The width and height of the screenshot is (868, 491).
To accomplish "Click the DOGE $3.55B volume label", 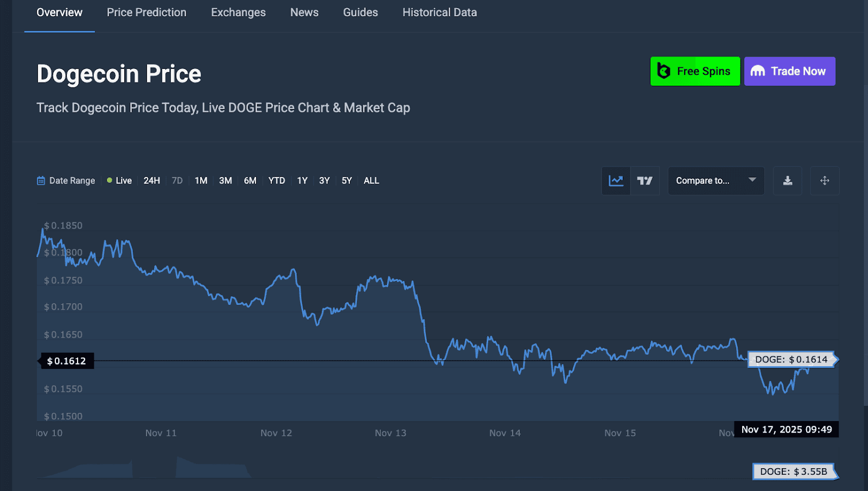I will tap(793, 471).
